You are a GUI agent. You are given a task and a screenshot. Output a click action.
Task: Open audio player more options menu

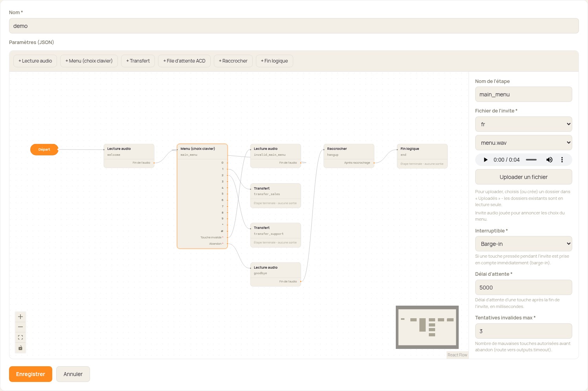coord(562,160)
